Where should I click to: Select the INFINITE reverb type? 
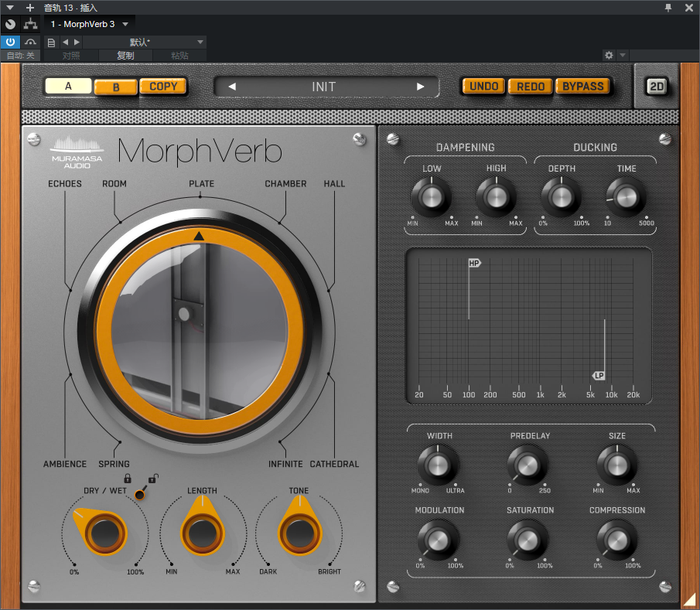[285, 464]
